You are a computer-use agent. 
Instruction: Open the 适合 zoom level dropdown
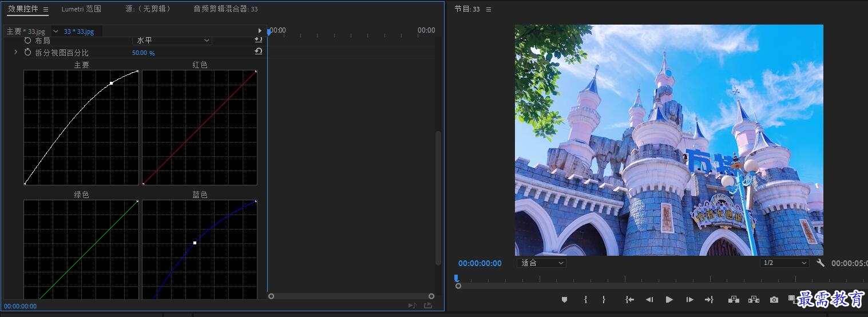coord(541,263)
